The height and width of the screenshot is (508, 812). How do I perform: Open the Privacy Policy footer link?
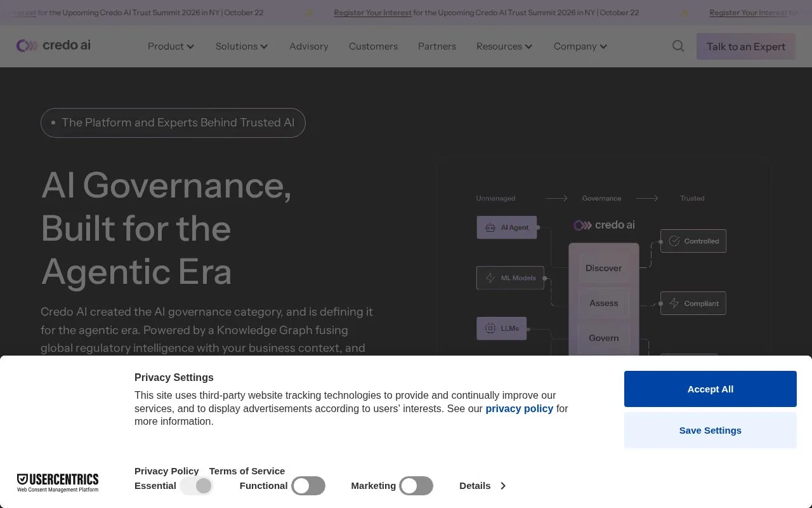tap(167, 471)
